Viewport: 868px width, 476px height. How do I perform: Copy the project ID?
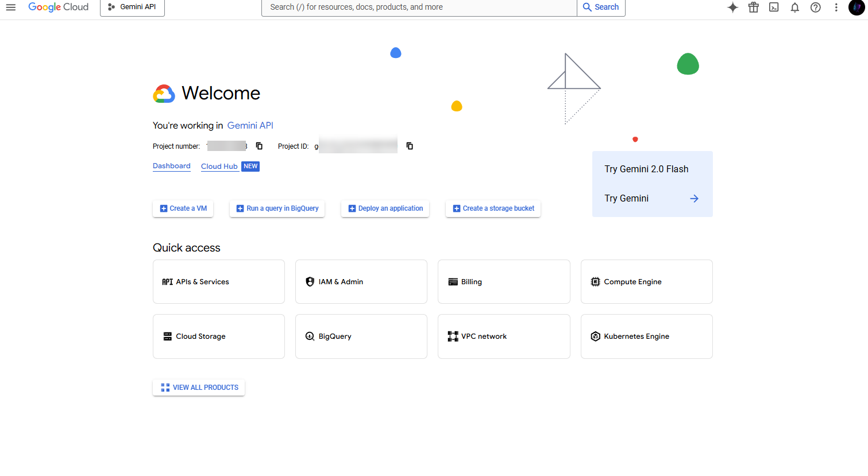410,146
